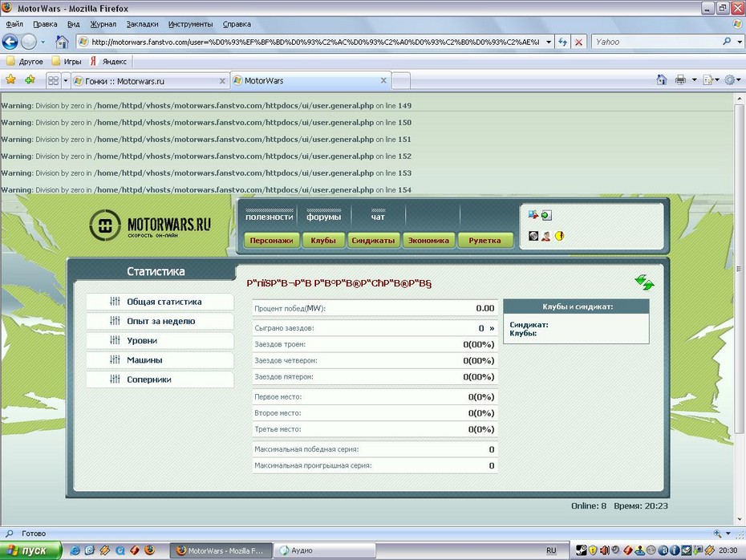746x560 pixels.
Task: Click the moon image icon in profile box
Action: coord(533,236)
